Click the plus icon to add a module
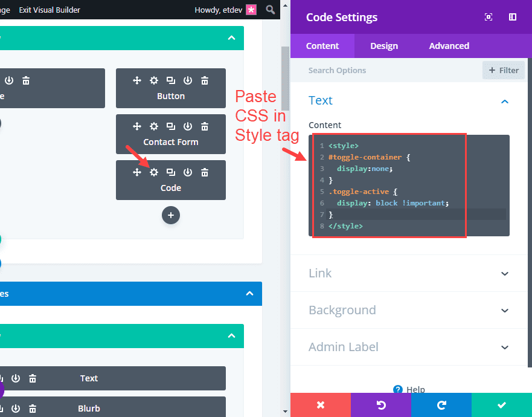This screenshot has height=417, width=532. click(171, 215)
